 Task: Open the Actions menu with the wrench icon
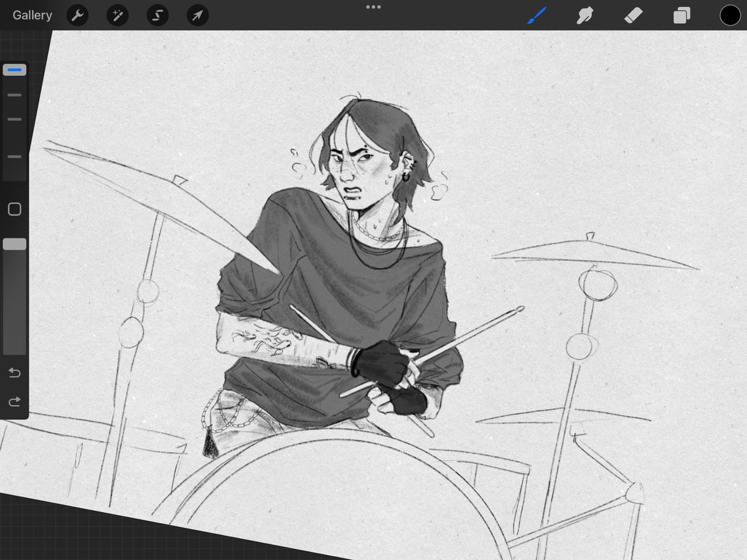click(77, 15)
